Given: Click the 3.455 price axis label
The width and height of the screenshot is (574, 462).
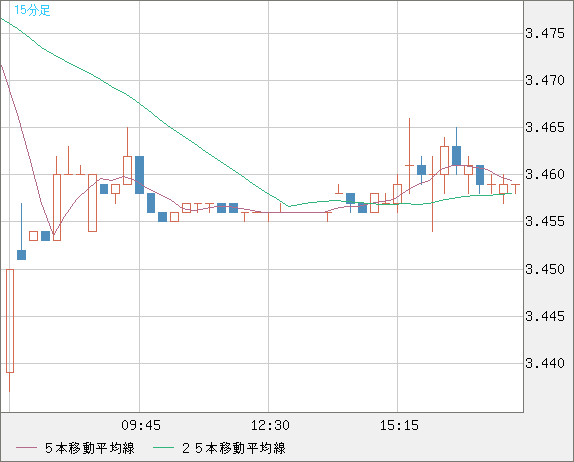Looking at the screenshot, I should [x=545, y=222].
